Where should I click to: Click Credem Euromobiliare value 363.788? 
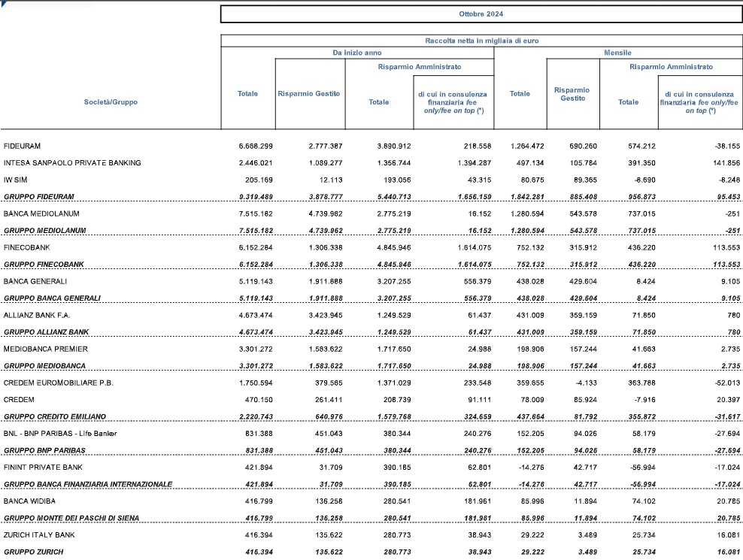(642, 383)
